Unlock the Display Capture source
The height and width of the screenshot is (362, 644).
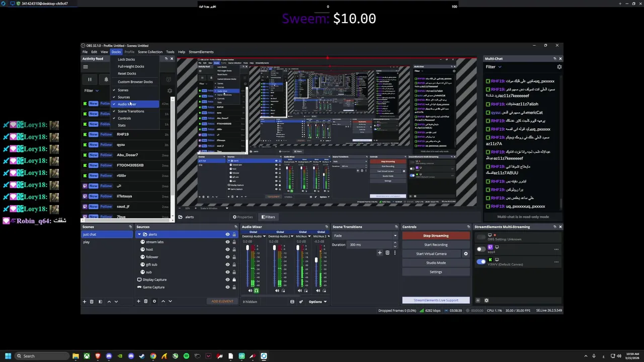tap(234, 280)
